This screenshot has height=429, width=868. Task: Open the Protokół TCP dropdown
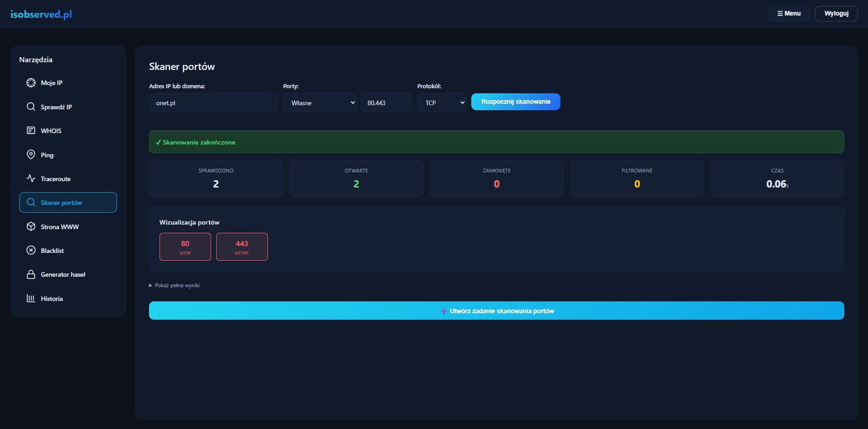442,102
